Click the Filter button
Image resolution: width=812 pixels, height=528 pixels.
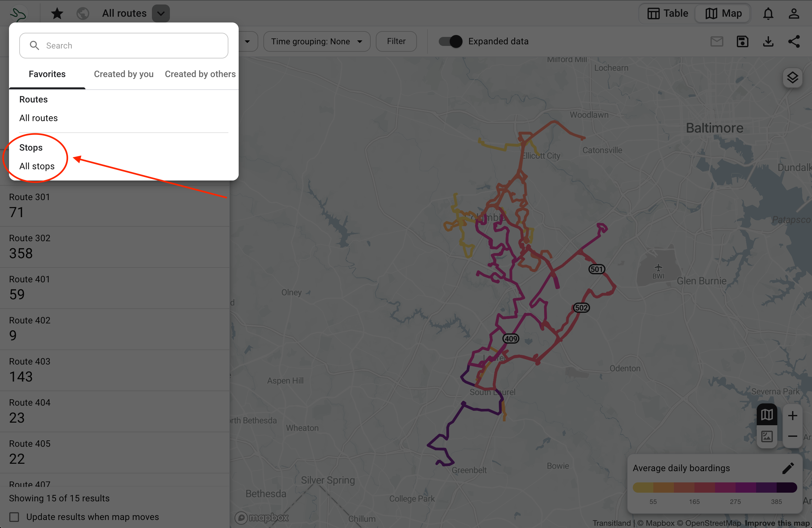[x=396, y=42]
